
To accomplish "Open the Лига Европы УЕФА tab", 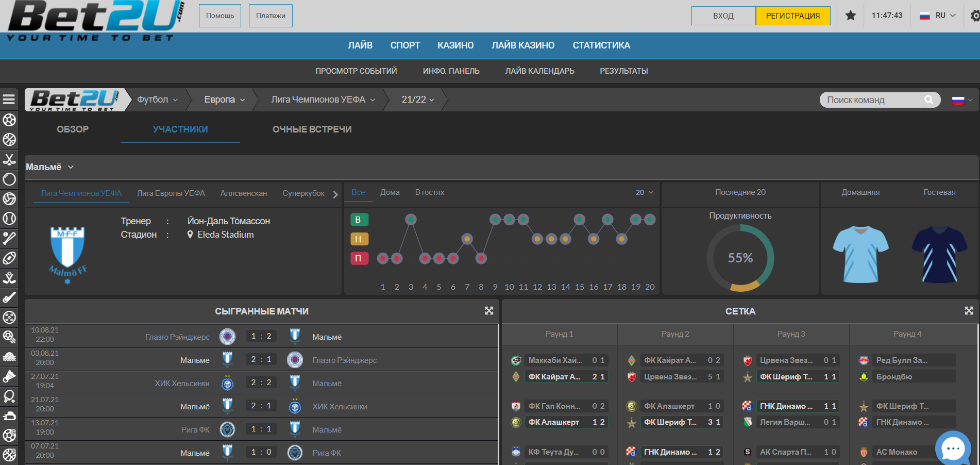I will 171,193.
